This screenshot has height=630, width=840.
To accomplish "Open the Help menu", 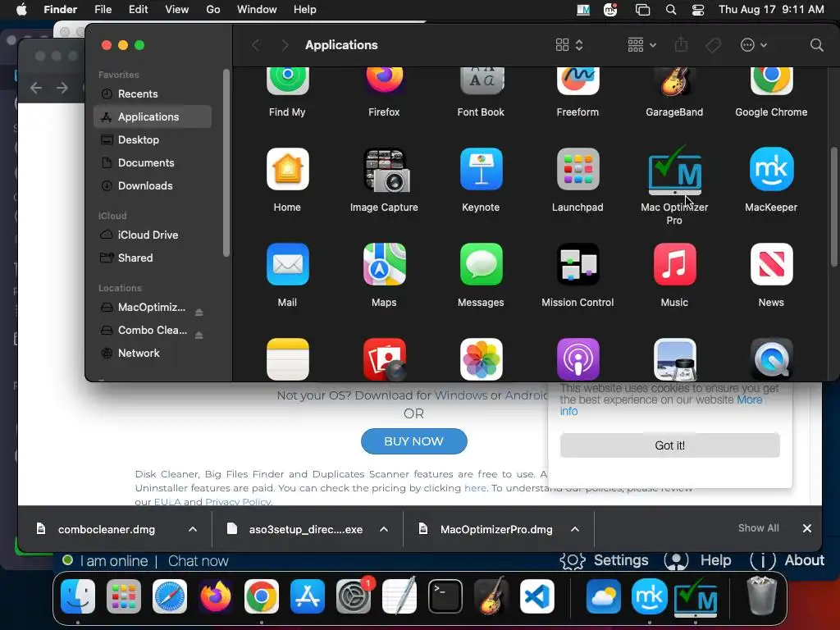I will coord(305,10).
